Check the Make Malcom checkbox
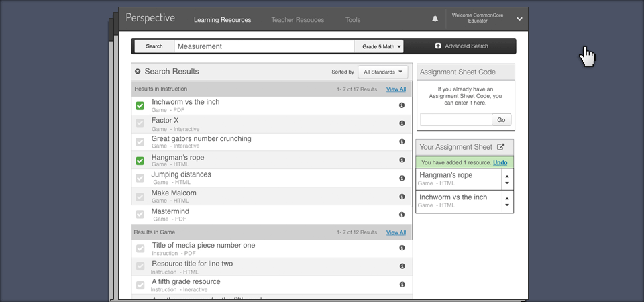 (x=140, y=197)
